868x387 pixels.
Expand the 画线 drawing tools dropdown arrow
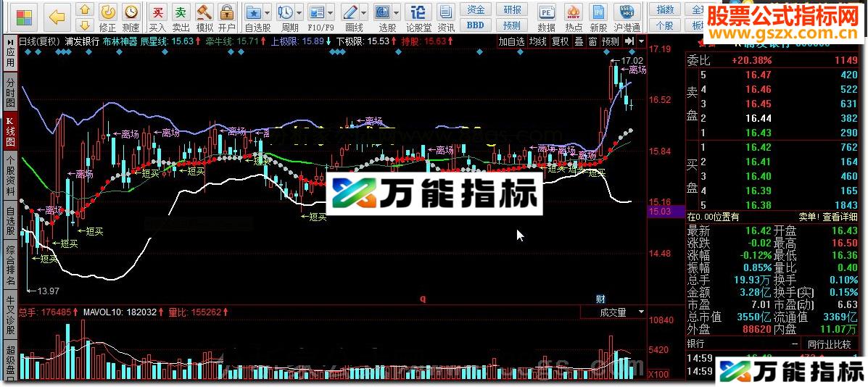(x=363, y=13)
